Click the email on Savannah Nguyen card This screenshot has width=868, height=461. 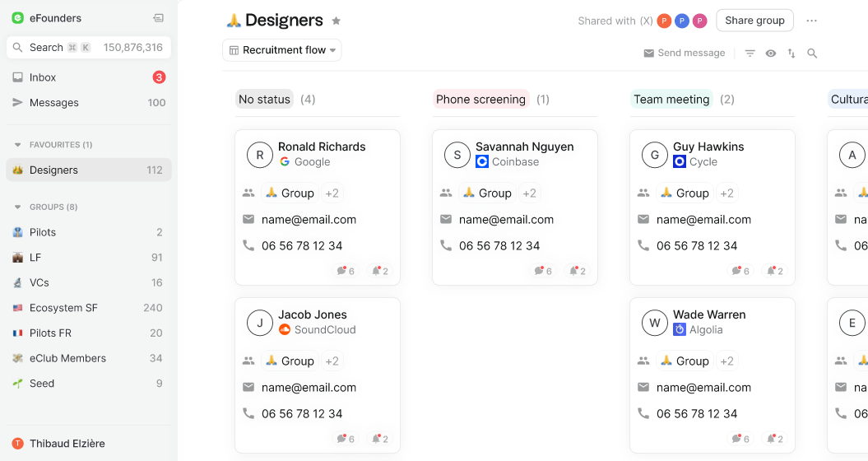click(506, 220)
